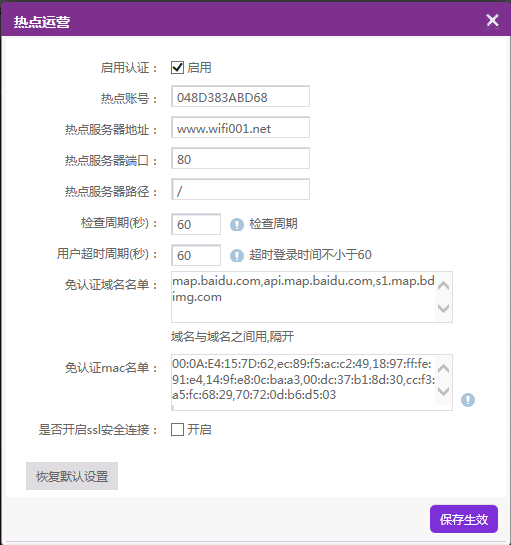Click the 热点服务器路径 input field
The image size is (511, 545).
click(x=240, y=189)
